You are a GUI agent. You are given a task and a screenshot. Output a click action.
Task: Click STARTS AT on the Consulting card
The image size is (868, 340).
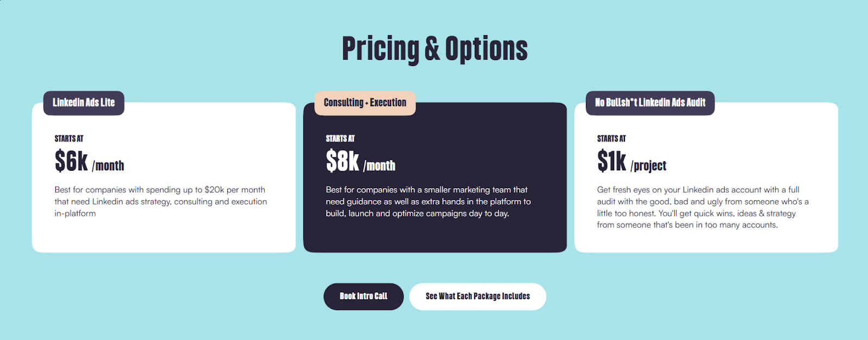coord(340,138)
